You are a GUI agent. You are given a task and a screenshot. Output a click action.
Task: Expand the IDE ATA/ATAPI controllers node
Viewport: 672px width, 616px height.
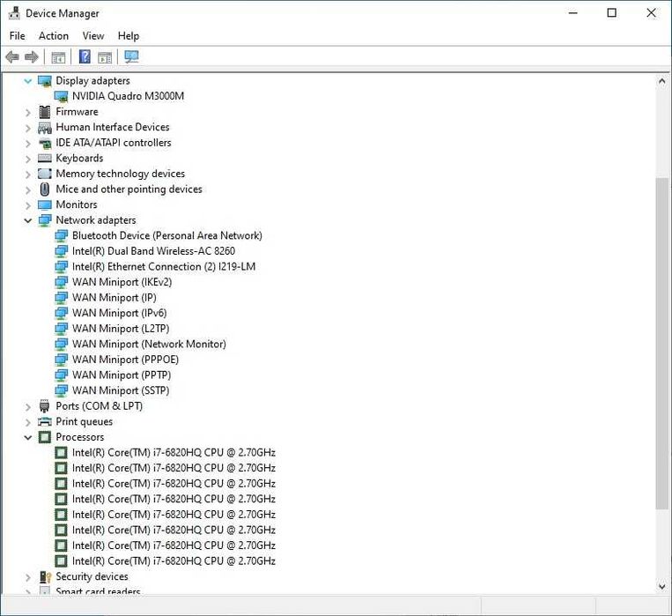(28, 144)
